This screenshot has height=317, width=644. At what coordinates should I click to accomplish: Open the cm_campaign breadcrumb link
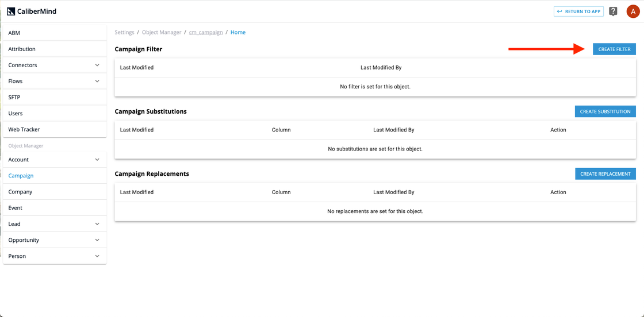tap(206, 32)
